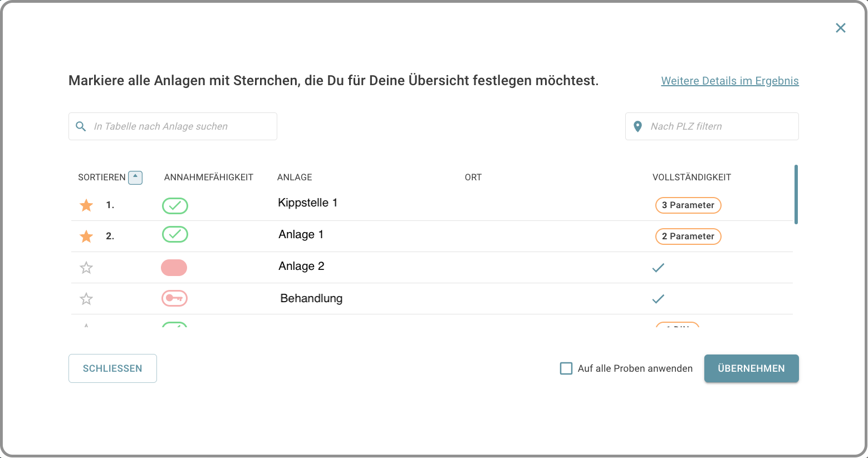Enable Auf alle Proben anwenden checkbox

click(x=566, y=368)
